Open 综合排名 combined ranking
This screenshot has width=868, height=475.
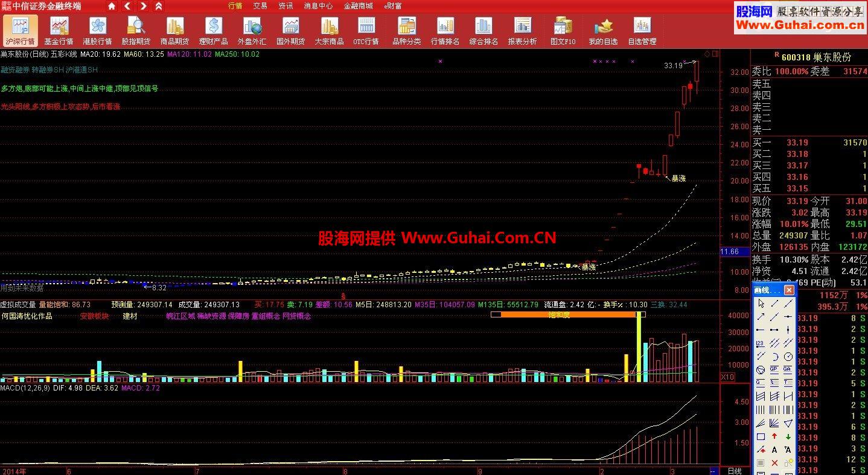coord(483,31)
